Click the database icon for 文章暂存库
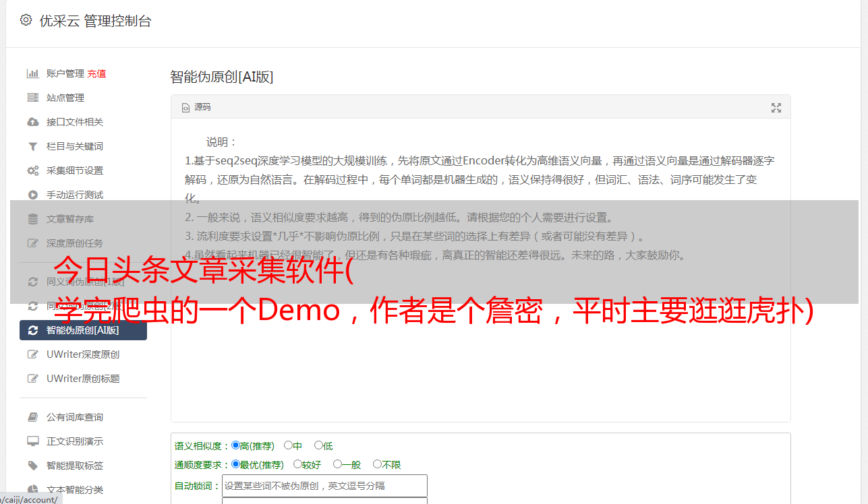The width and height of the screenshot is (868, 504). (x=32, y=219)
